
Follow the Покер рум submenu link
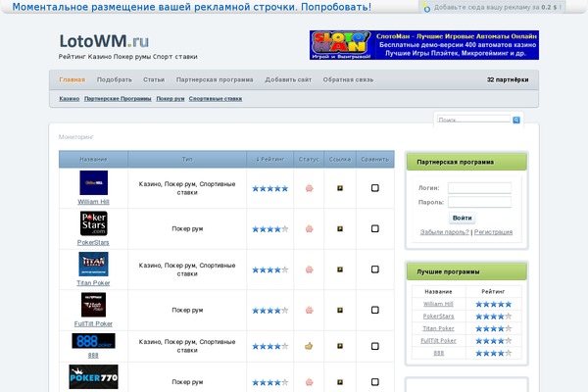pos(171,99)
